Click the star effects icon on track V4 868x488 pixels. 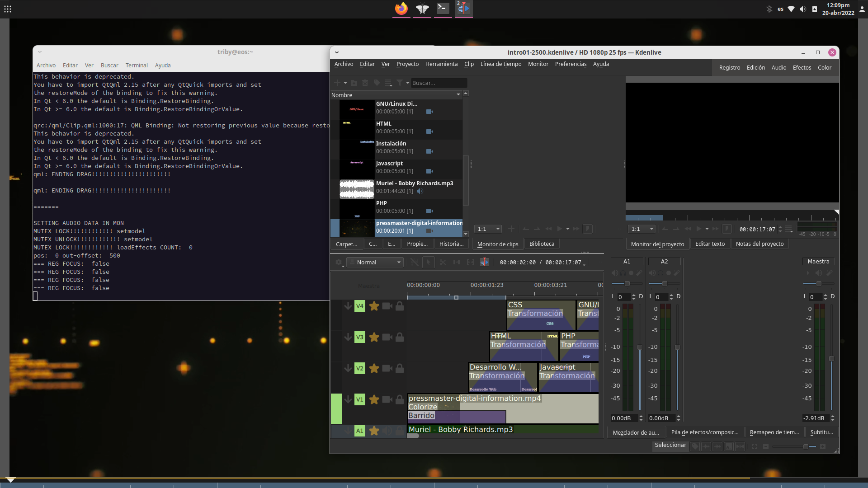374,306
